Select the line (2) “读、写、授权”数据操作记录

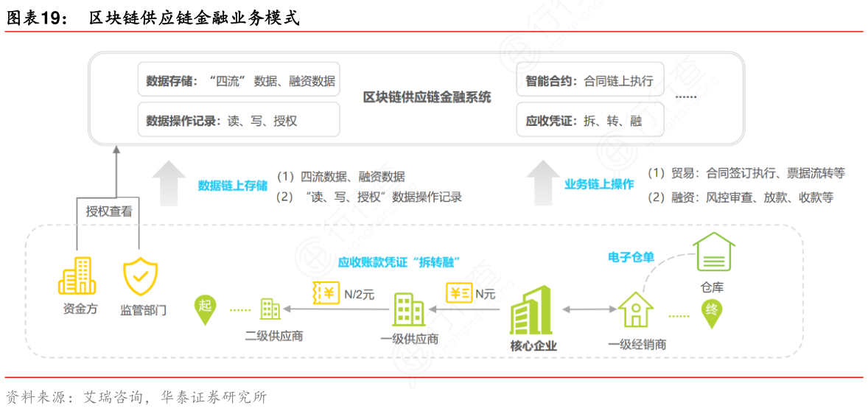[x=368, y=197]
